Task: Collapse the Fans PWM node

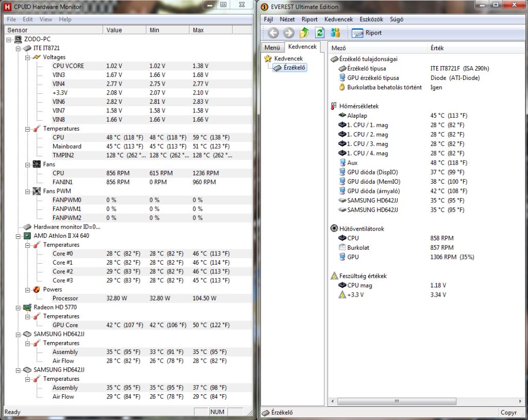Action: pyautogui.click(x=28, y=192)
